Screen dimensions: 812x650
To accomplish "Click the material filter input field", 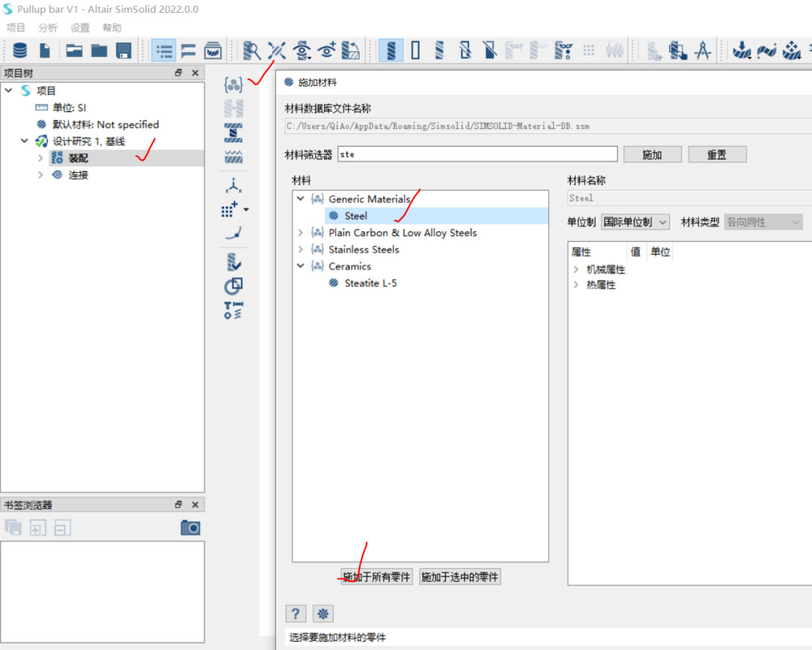I will [477, 154].
